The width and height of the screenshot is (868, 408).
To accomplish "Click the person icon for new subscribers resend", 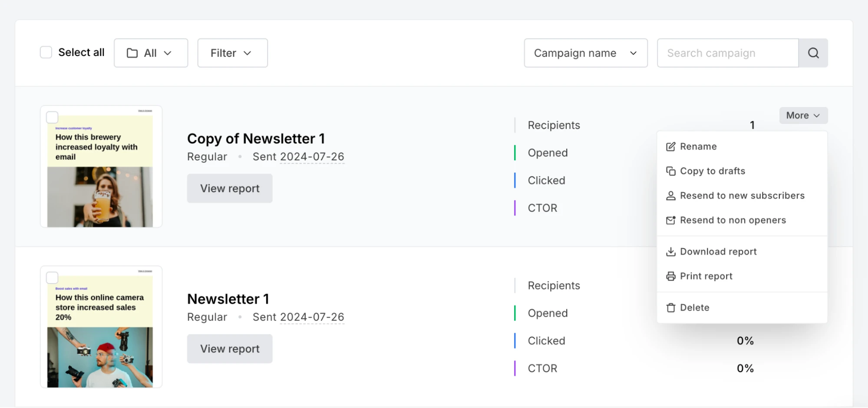I will tap(671, 196).
